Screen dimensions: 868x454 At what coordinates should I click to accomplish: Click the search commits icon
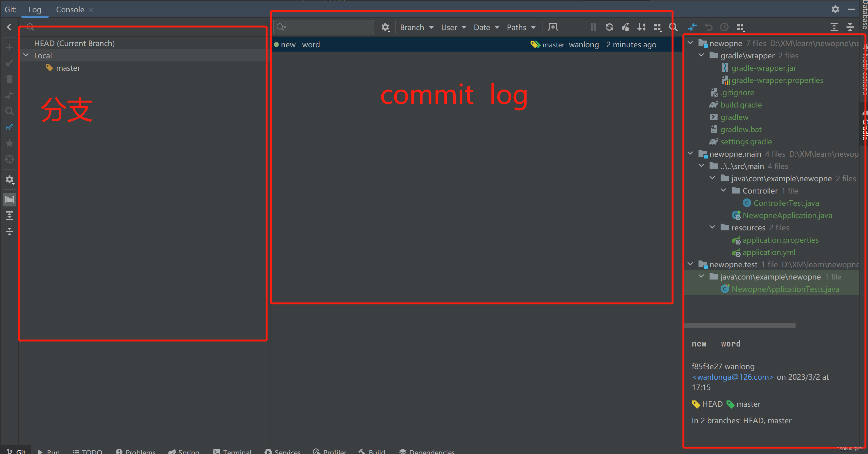pyautogui.click(x=672, y=27)
